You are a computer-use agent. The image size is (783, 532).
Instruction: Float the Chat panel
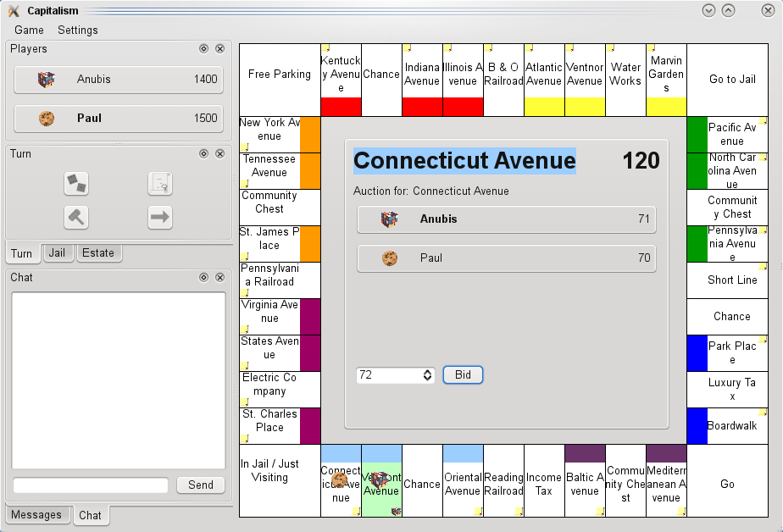[203, 278]
